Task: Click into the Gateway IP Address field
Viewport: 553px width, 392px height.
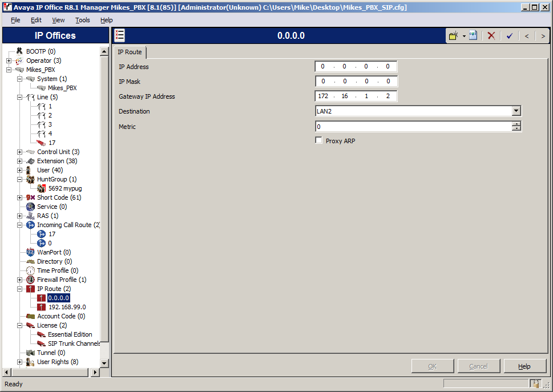Action: tap(356, 96)
